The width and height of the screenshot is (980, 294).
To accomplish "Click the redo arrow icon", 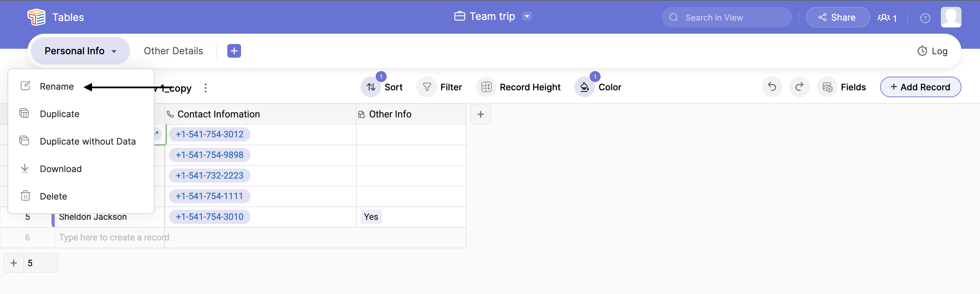I will tap(799, 87).
